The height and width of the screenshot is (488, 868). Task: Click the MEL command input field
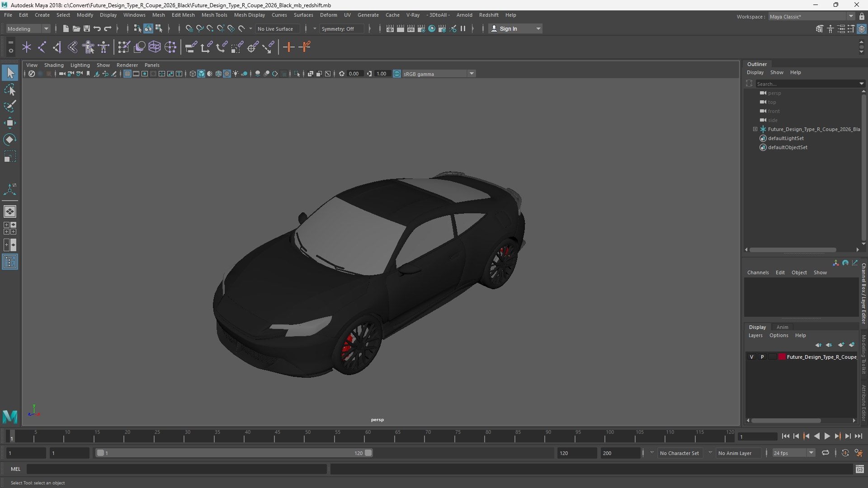176,469
